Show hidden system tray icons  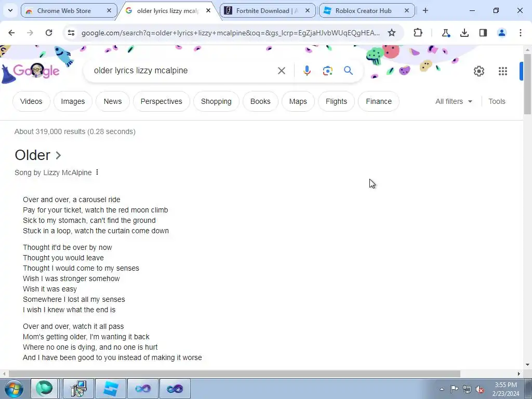(442, 389)
